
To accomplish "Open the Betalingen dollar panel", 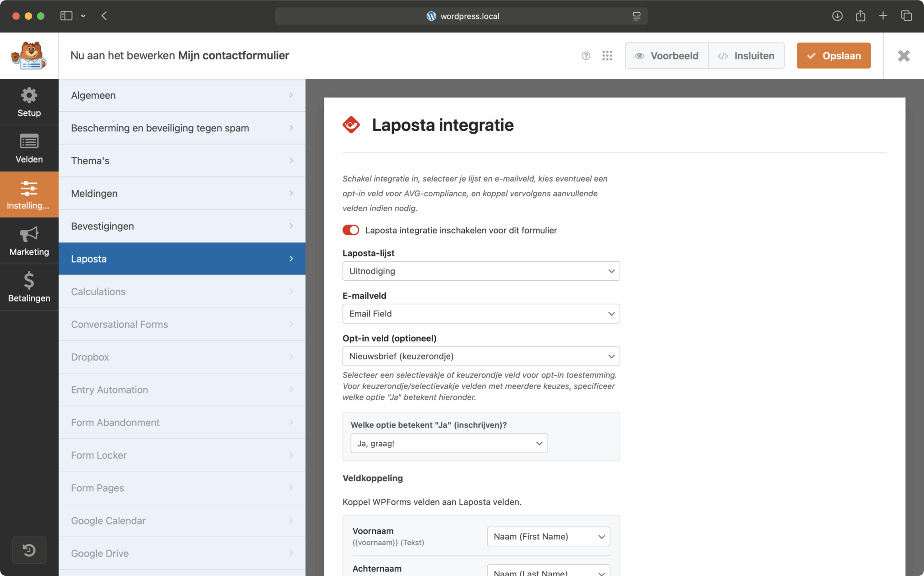I will [x=29, y=287].
